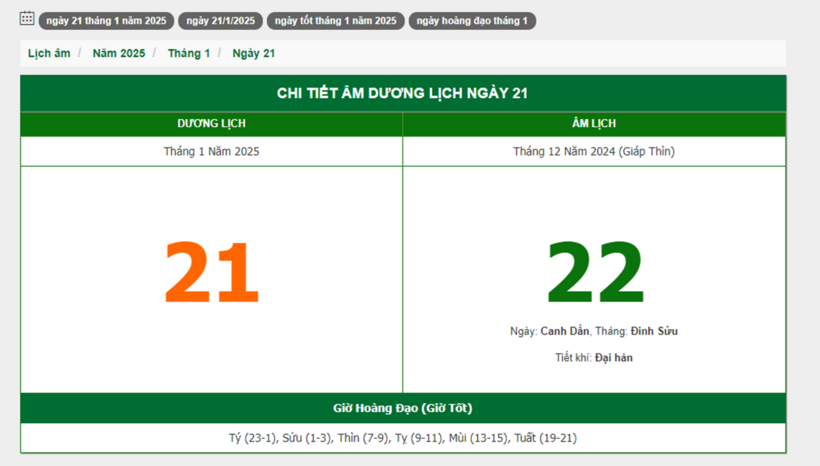Open the "Năm 2025" breadcrumb link
This screenshot has width=820, height=466.
(x=118, y=54)
